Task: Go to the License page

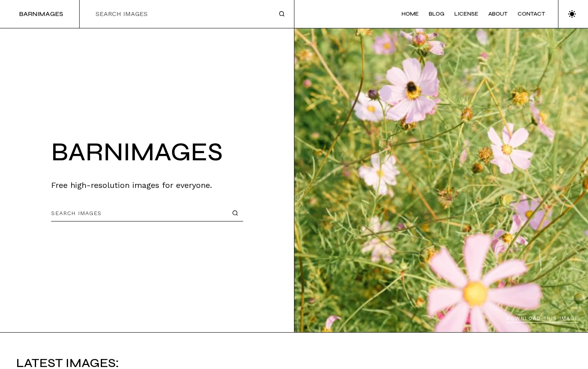Action: (466, 14)
